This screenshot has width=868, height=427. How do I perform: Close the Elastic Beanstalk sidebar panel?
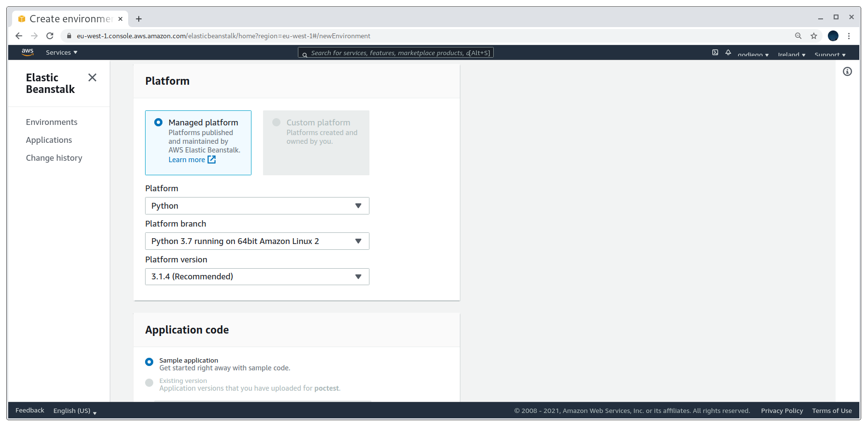click(92, 77)
